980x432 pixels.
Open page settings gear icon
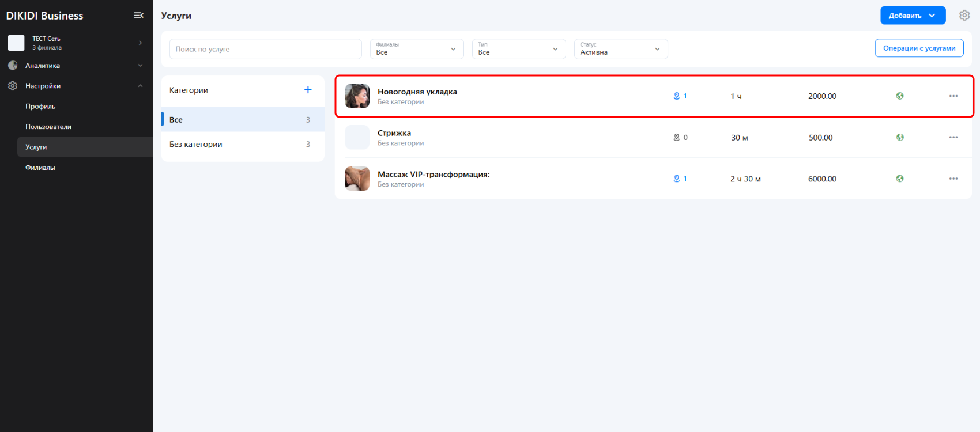click(964, 16)
